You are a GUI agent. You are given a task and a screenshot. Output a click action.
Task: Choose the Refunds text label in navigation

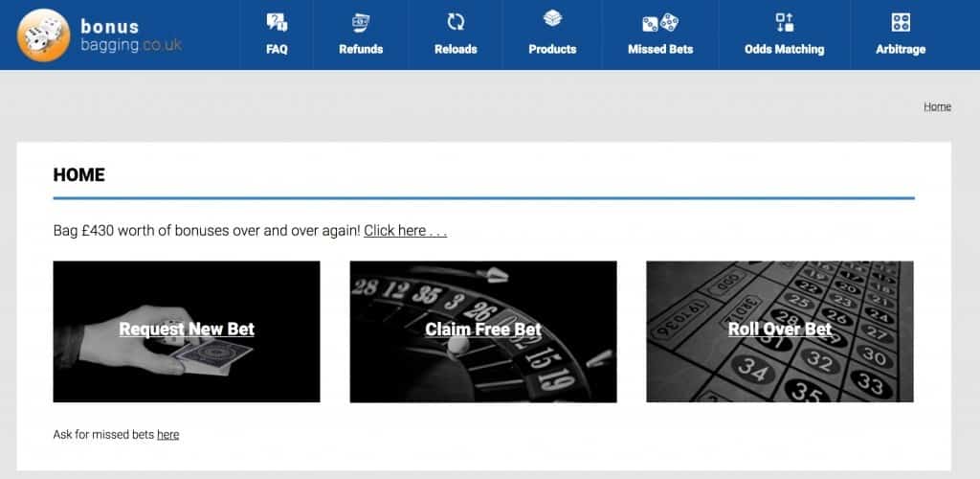pyautogui.click(x=361, y=49)
